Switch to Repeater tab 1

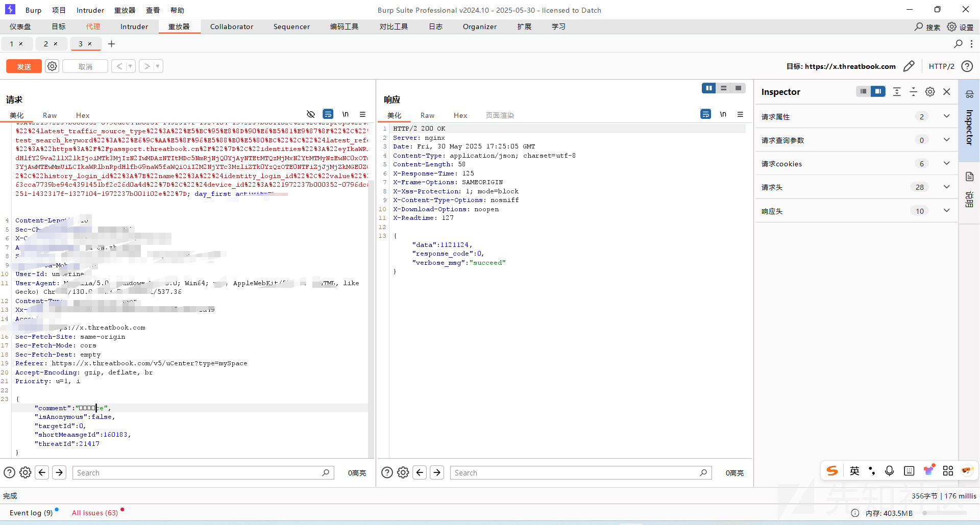(x=12, y=44)
